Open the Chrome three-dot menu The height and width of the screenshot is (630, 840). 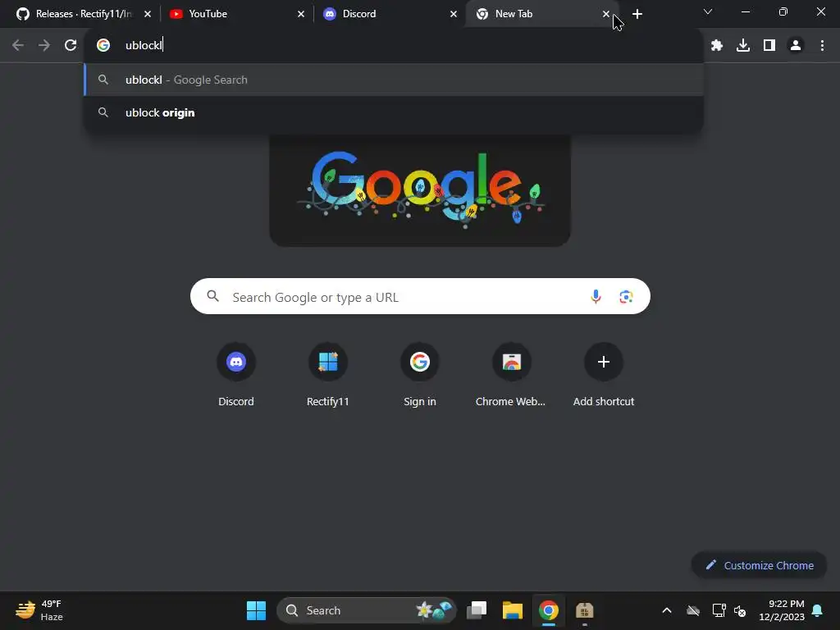point(822,46)
